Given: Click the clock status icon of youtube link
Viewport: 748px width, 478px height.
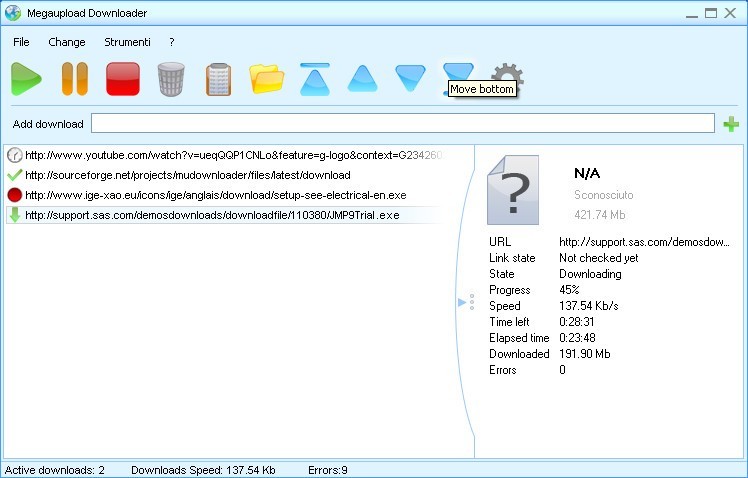Looking at the screenshot, I should (x=15, y=155).
